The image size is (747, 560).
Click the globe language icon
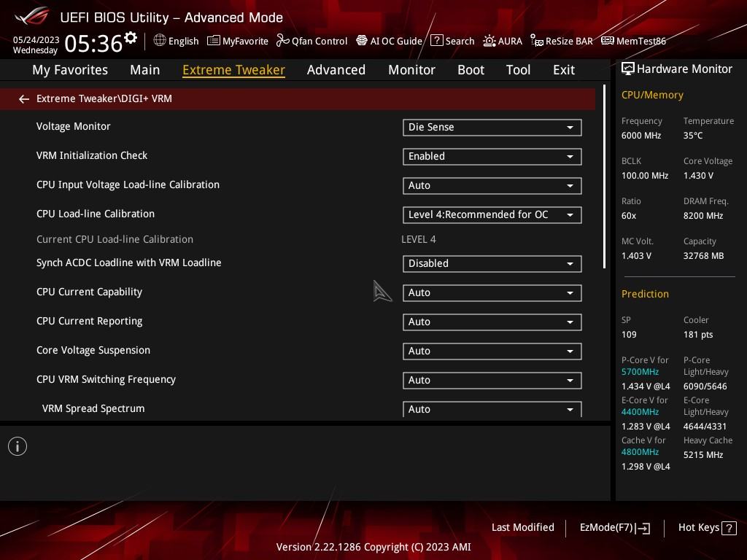point(160,41)
